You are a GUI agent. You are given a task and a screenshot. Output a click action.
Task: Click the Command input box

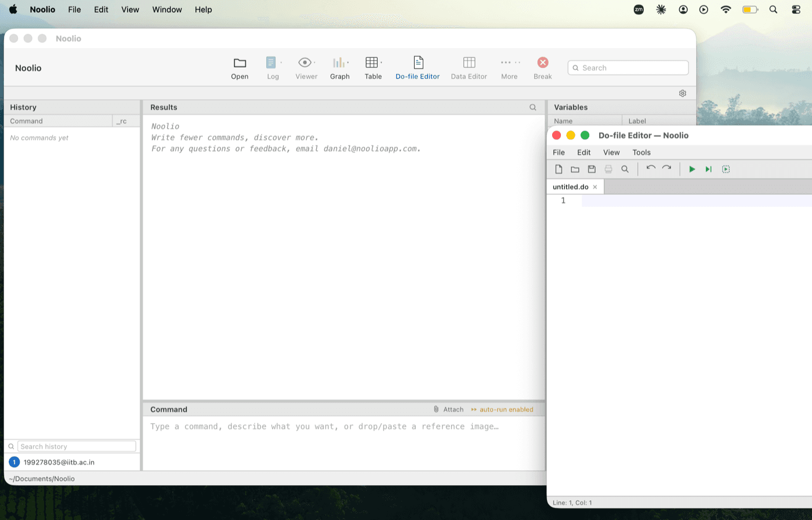(x=343, y=443)
